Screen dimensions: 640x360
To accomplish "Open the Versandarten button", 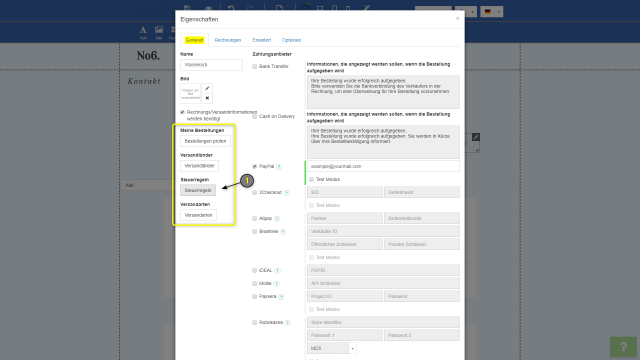I will pos(198,215).
